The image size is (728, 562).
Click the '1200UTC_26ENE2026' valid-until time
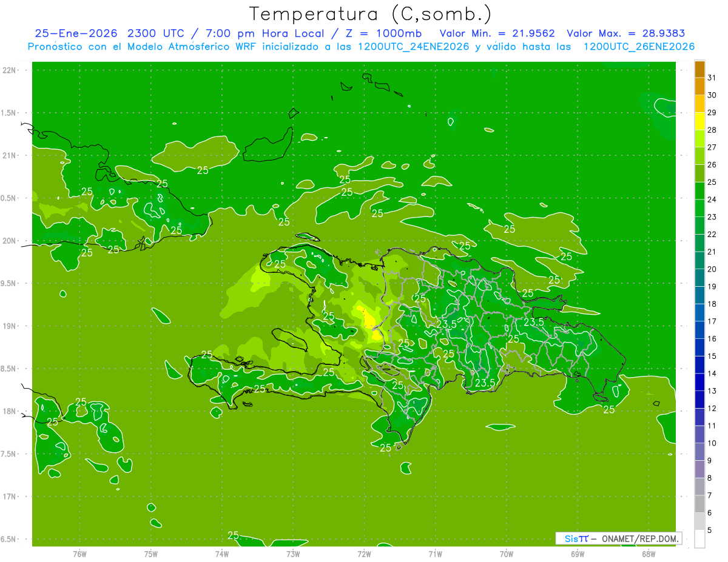639,47
